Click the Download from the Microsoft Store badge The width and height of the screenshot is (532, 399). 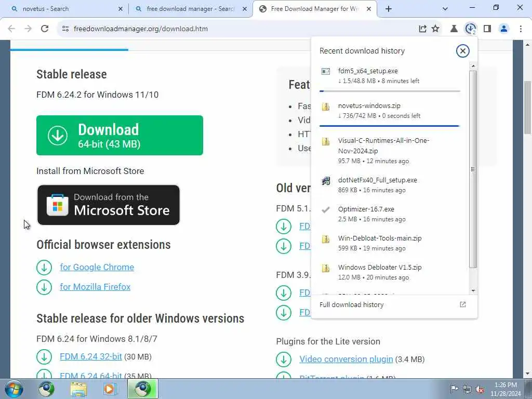108,205
